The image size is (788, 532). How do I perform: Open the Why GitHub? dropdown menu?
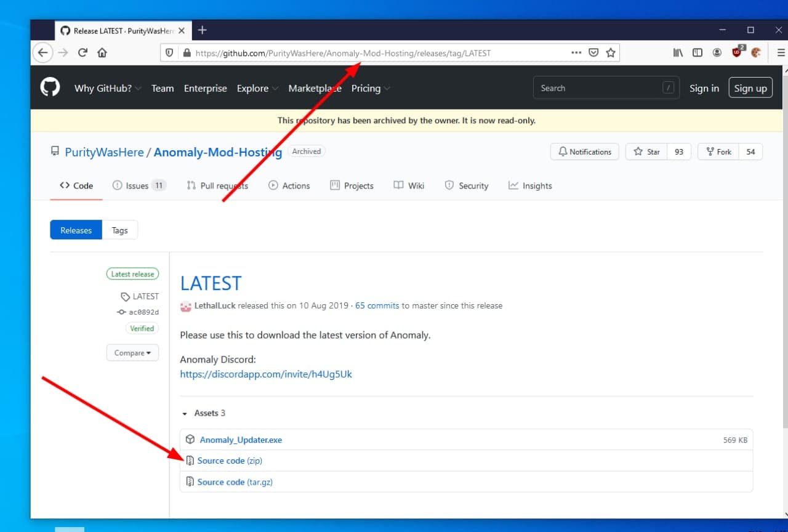pos(108,88)
